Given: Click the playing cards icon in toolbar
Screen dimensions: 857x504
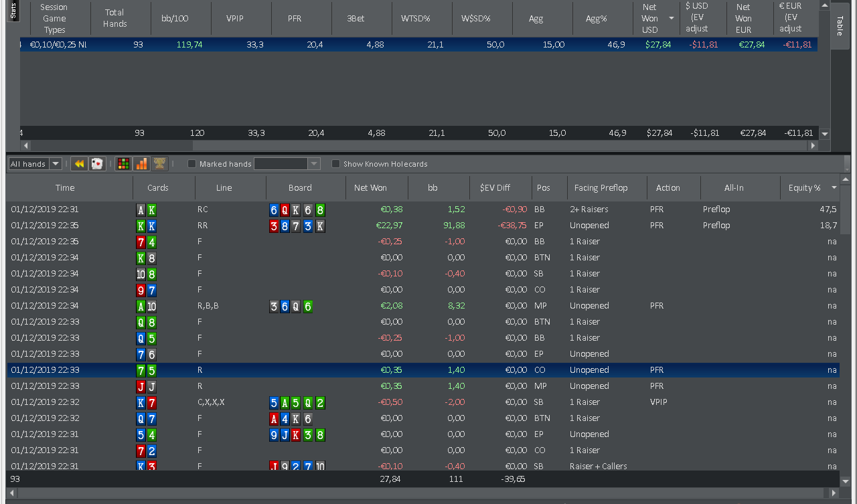Looking at the screenshot, I should click(x=98, y=163).
